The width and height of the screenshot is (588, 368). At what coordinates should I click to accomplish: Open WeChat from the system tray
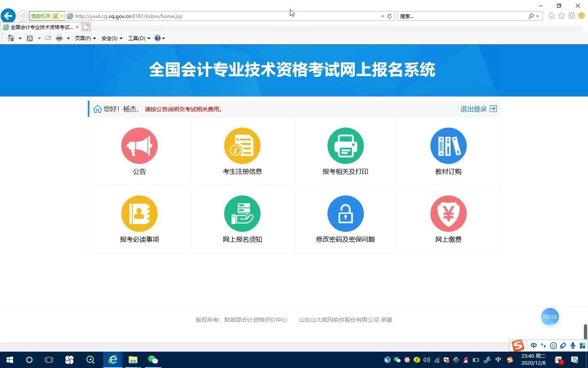tap(397, 360)
